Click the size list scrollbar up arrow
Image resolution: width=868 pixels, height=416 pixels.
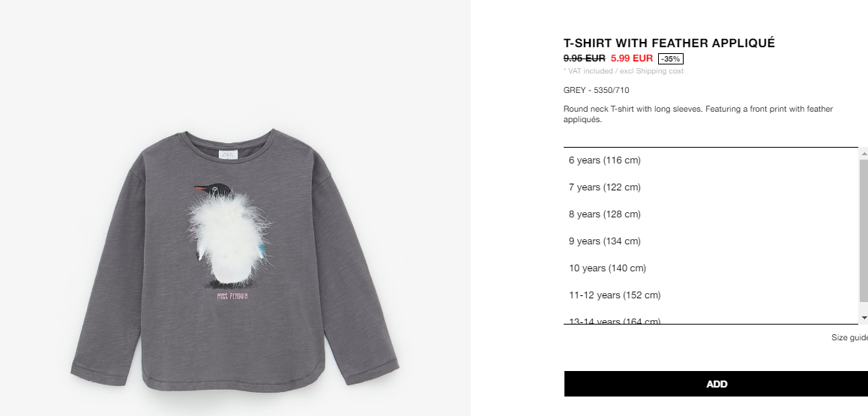point(864,153)
